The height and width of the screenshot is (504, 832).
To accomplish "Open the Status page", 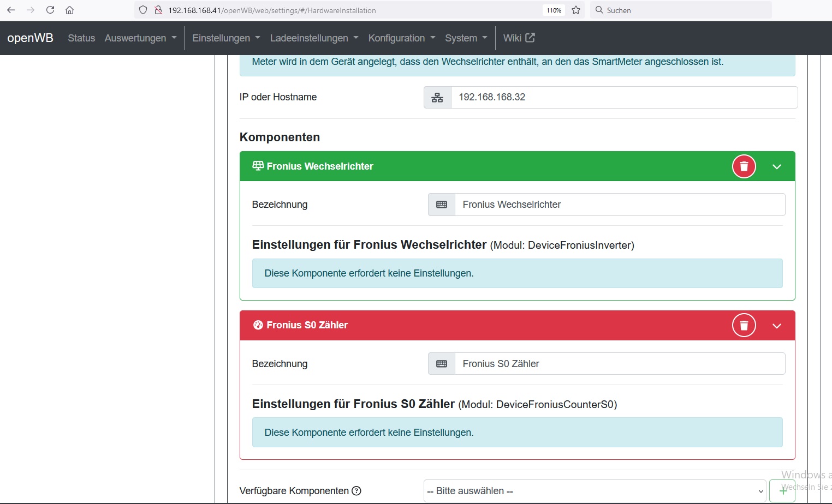I will point(81,38).
